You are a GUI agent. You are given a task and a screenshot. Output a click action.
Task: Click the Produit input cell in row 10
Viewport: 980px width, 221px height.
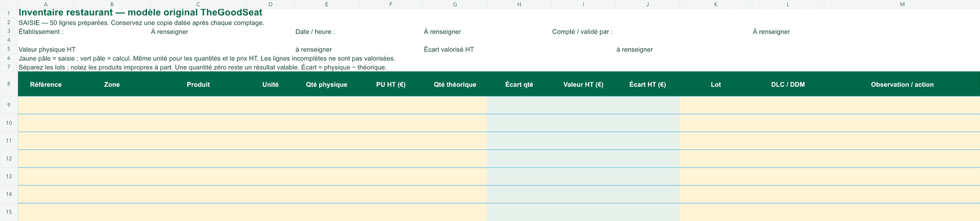(198, 123)
